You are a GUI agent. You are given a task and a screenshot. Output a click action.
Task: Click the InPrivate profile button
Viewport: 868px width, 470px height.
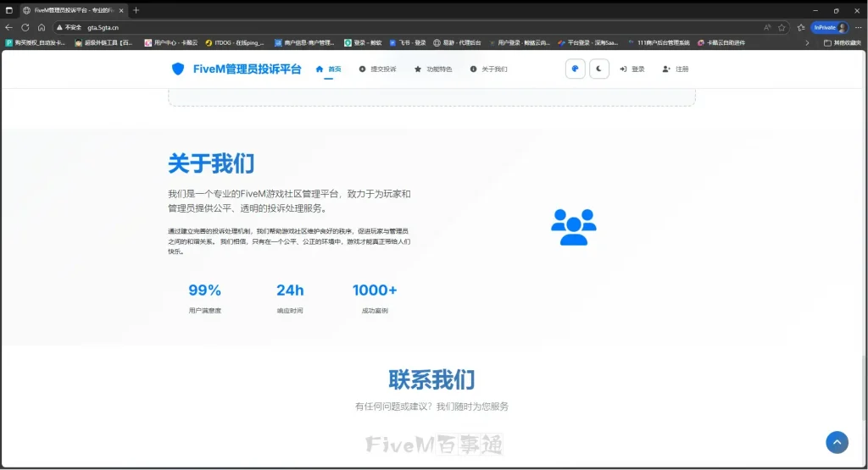coord(830,27)
